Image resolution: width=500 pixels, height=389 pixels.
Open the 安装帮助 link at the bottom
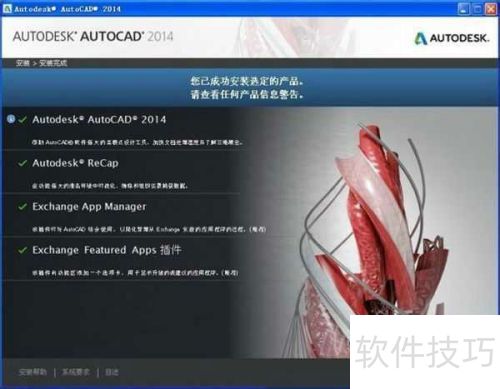point(33,372)
